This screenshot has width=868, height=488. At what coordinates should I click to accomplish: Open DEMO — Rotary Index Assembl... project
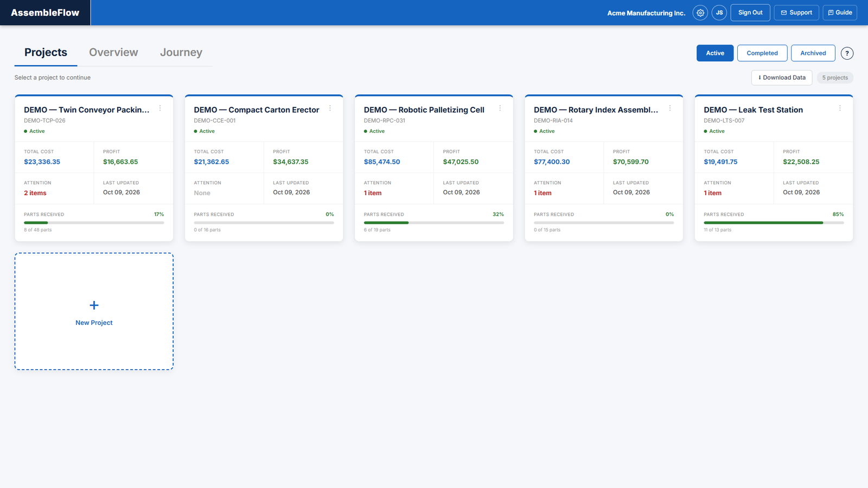(596, 110)
